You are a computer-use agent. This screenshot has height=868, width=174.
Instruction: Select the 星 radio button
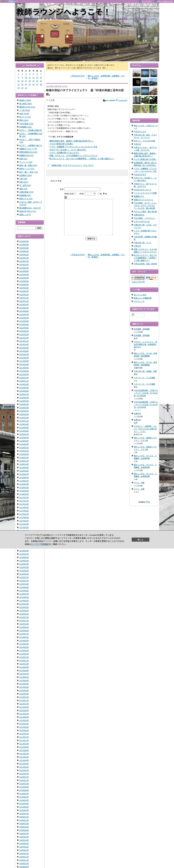click(x=104, y=193)
